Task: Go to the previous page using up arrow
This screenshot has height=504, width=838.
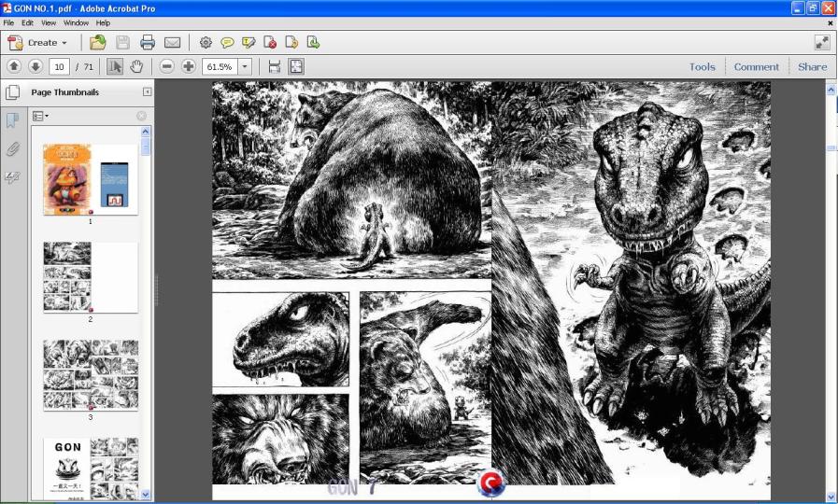Action: click(14, 66)
